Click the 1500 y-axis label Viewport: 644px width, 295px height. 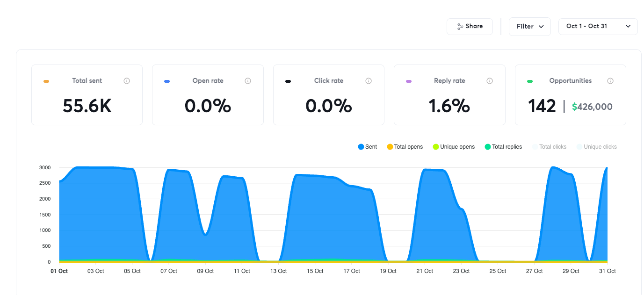tap(45, 215)
